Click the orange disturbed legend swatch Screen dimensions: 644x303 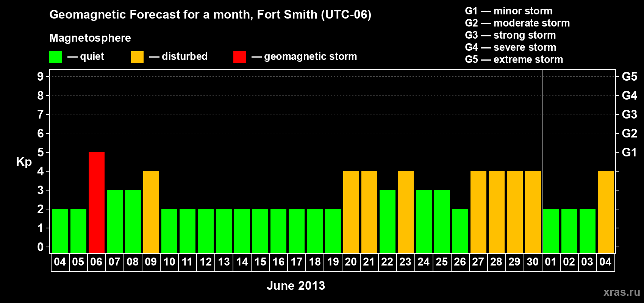[137, 57]
